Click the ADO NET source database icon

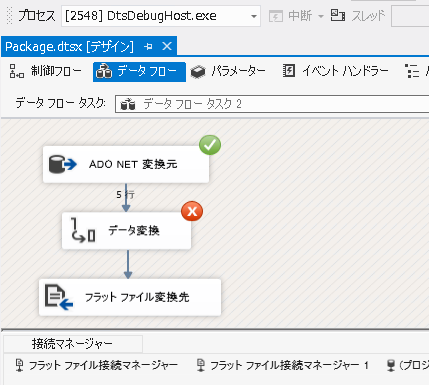[x=62, y=164]
